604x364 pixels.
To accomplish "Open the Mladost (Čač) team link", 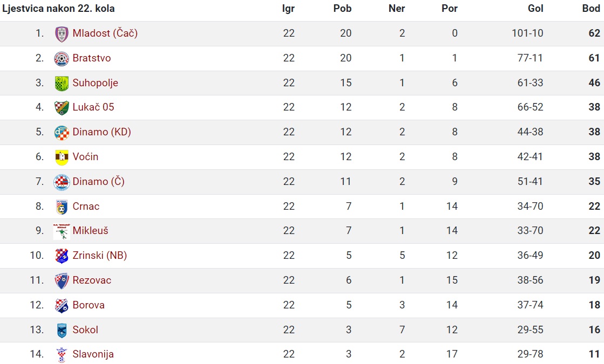I will point(105,33).
